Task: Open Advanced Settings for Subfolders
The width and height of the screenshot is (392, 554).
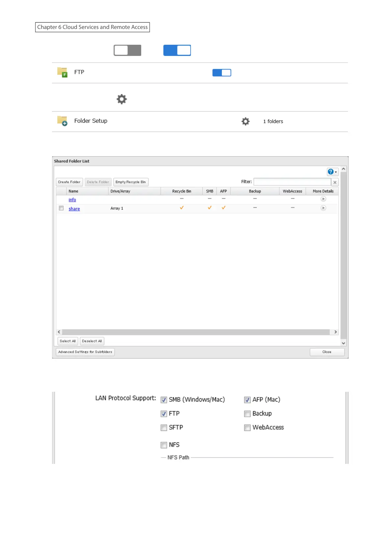Action: [x=85, y=352]
